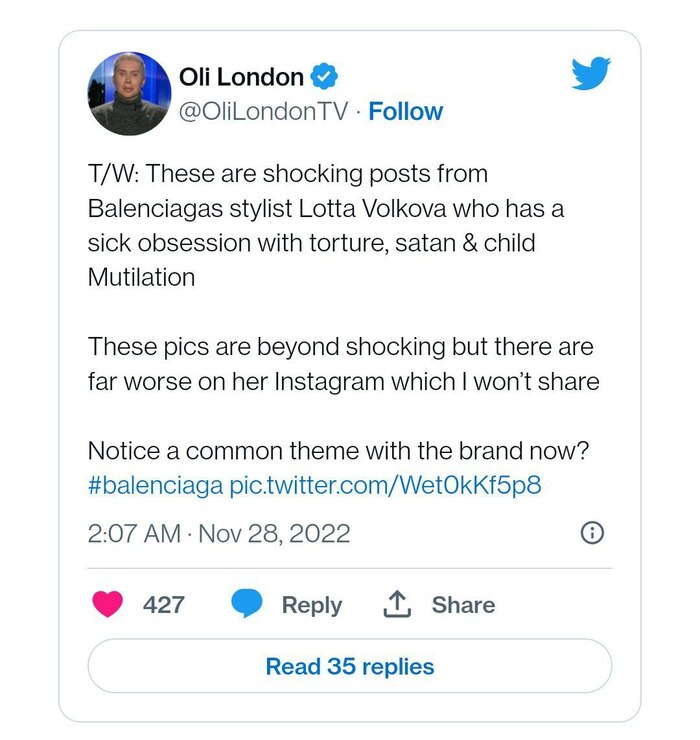
Task: Click the blue verified badge
Action: click(326, 76)
